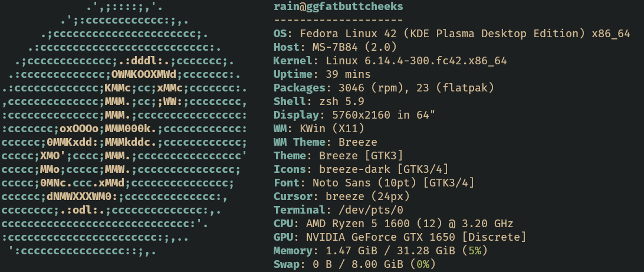Viewport: 644px width, 272px height.
Task: Click the Uptime 39 mins line
Action: coord(322,74)
